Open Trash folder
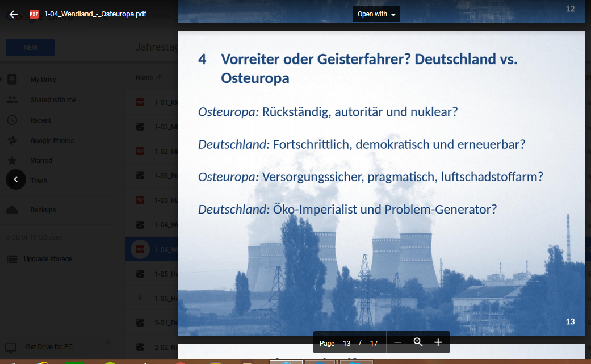The width and height of the screenshot is (591, 364). pyautogui.click(x=39, y=181)
